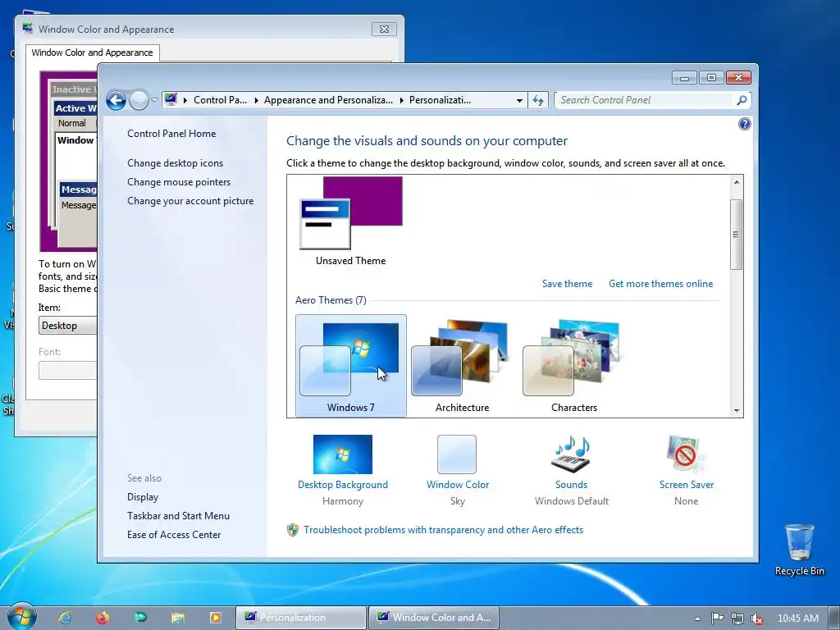Screen dimensions: 840x630
Task: Click the theme list scroll up arrow
Action: (737, 182)
